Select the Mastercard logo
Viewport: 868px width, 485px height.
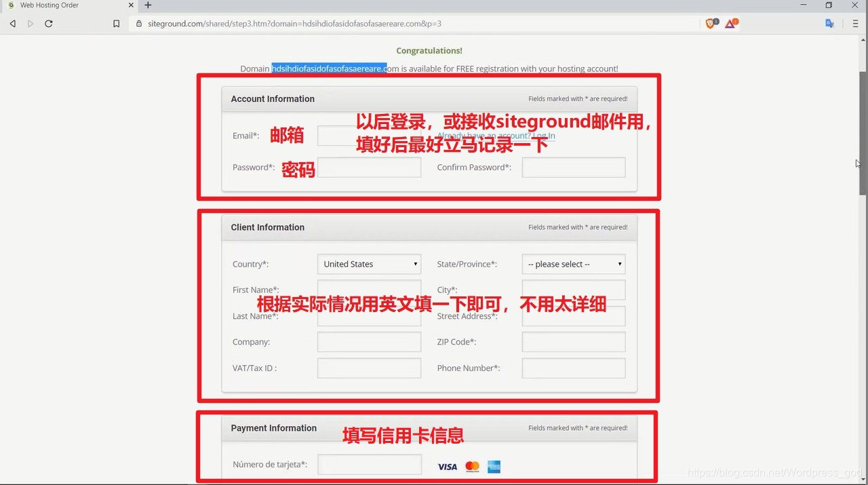[x=473, y=467]
